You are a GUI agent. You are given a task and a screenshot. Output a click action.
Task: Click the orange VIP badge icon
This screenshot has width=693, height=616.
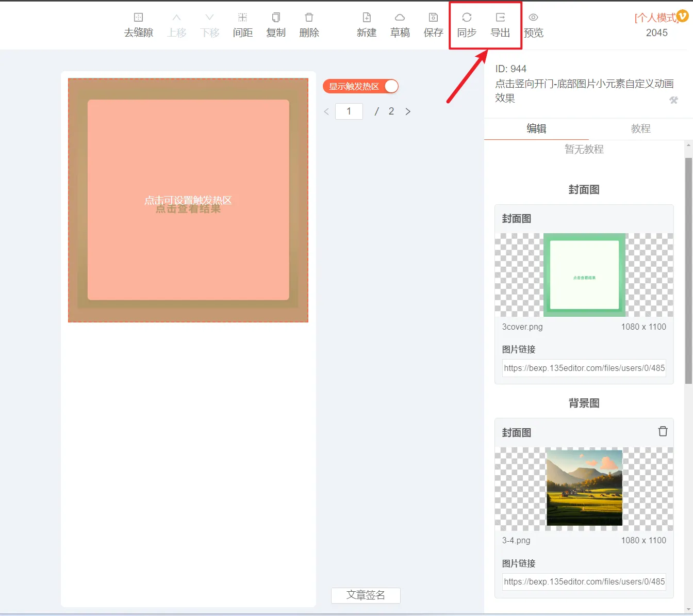pyautogui.click(x=682, y=16)
